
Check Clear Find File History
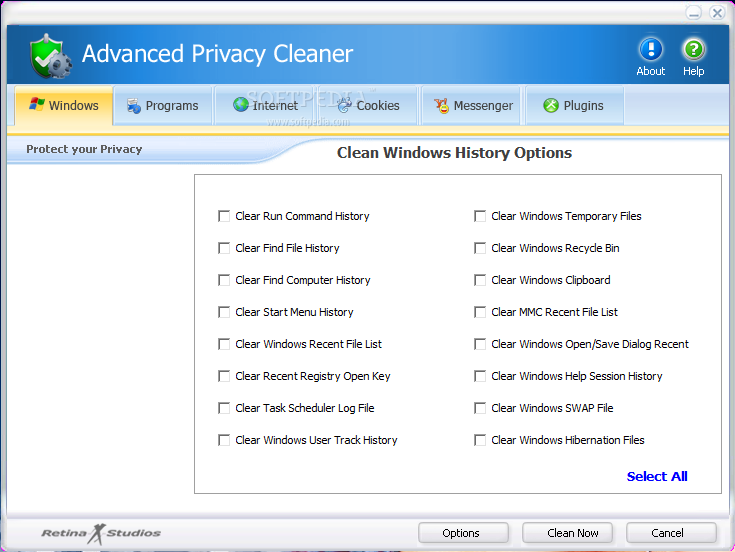[x=224, y=248]
